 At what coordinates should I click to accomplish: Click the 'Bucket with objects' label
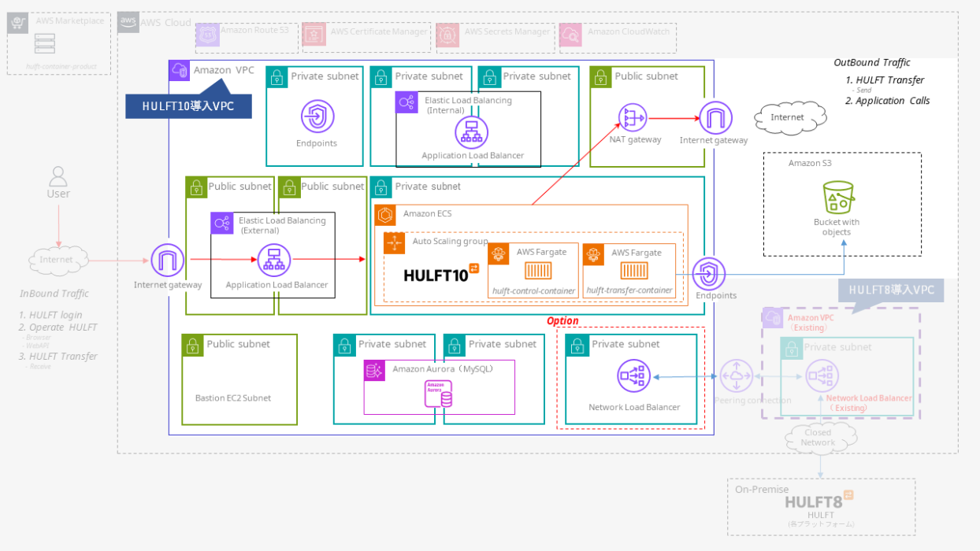(837, 227)
